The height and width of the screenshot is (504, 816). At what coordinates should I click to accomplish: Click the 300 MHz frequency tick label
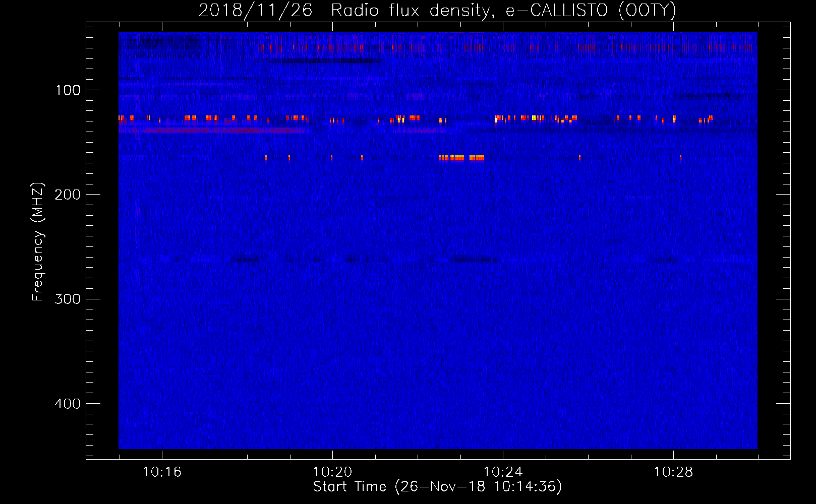point(68,299)
